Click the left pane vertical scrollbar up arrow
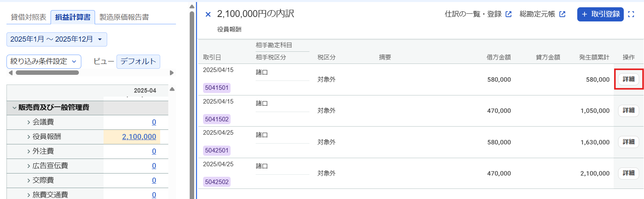The image size is (644, 199). (x=192, y=6)
